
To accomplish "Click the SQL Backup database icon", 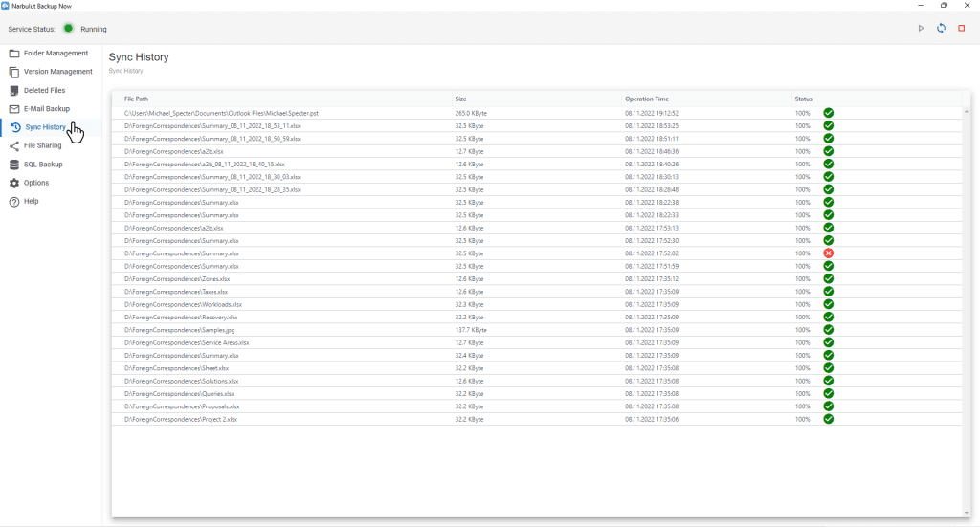I will pyautogui.click(x=14, y=165).
